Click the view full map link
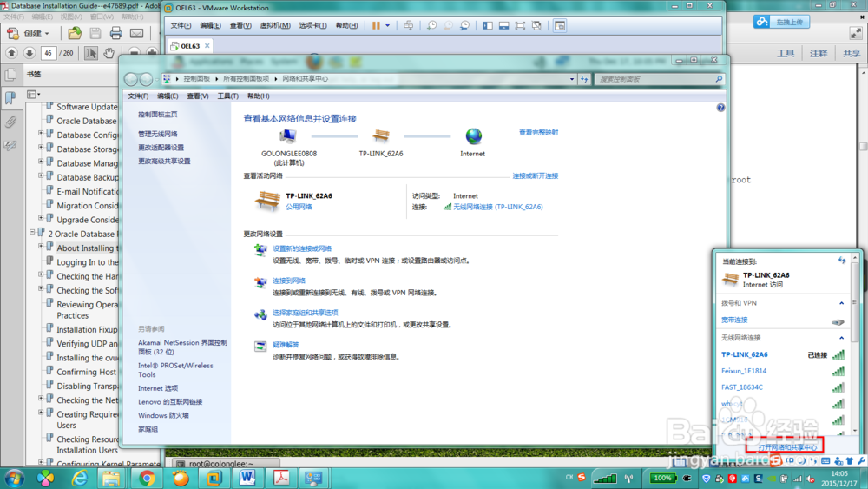 [538, 132]
